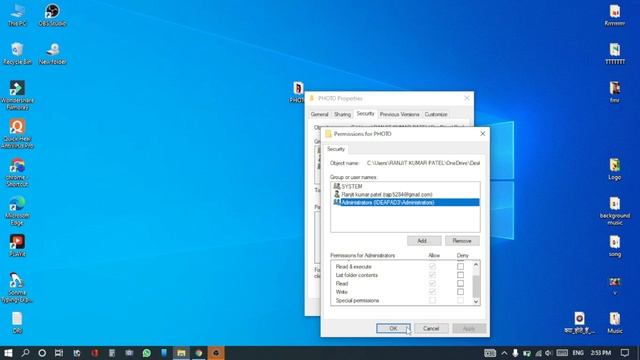The image size is (640, 360).
Task: Open ENG language indicator in tray
Action: [x=578, y=353]
